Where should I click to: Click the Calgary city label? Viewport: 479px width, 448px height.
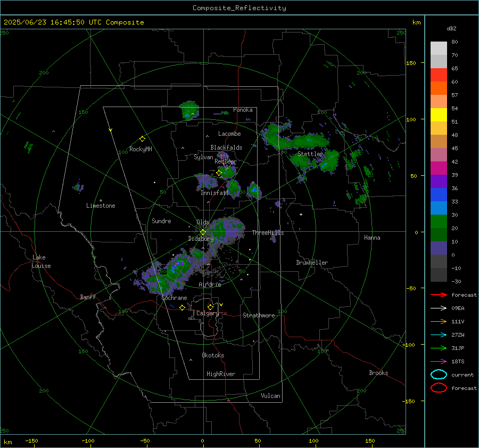[x=208, y=313]
